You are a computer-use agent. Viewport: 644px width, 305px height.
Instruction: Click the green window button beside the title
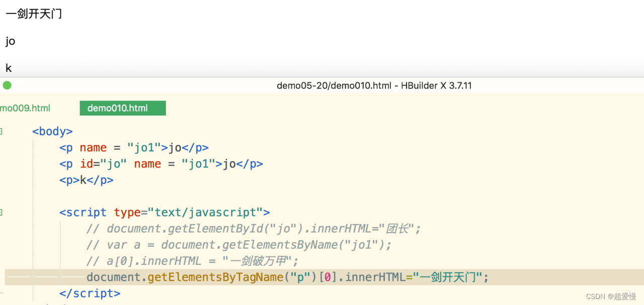point(7,85)
